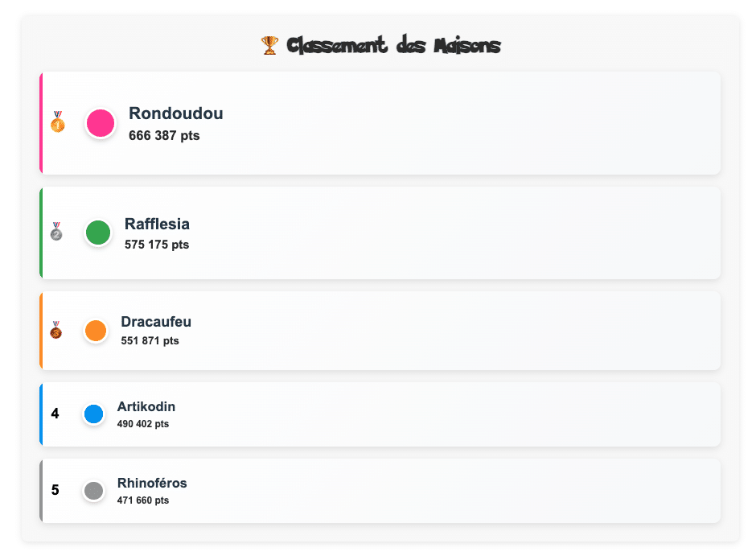Click the orange Dracaufeu house circle
The width and height of the screenshot is (756, 560).
coord(96,331)
